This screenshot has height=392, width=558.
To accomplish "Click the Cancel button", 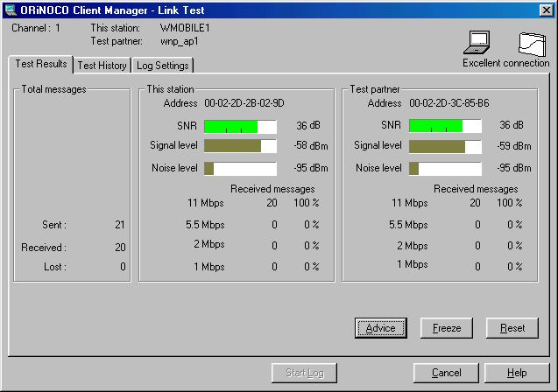I will click(446, 374).
